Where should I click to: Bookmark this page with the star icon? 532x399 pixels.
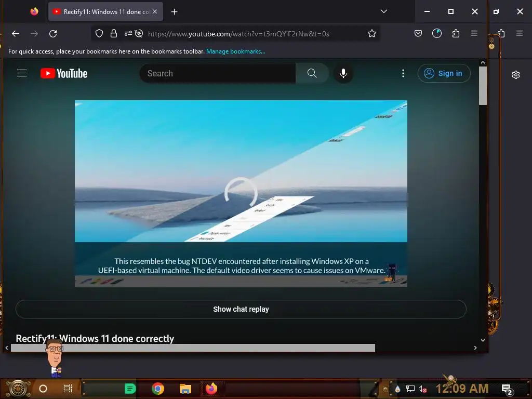(x=372, y=34)
